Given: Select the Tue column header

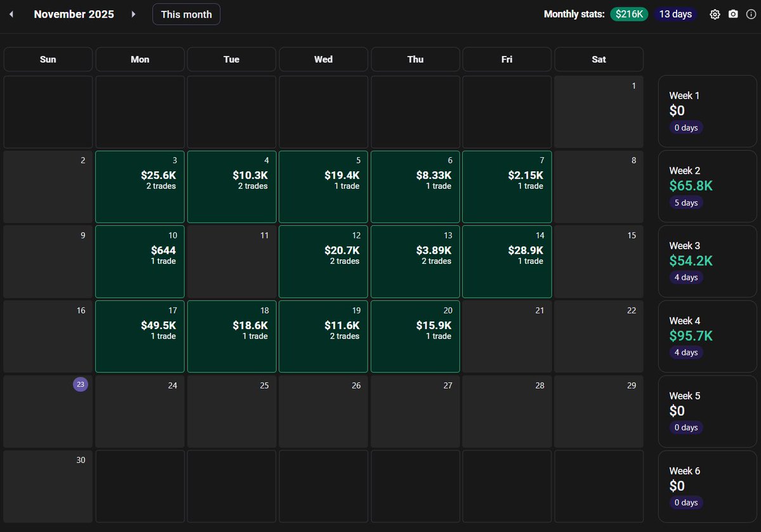Looking at the screenshot, I should pyautogui.click(x=231, y=59).
